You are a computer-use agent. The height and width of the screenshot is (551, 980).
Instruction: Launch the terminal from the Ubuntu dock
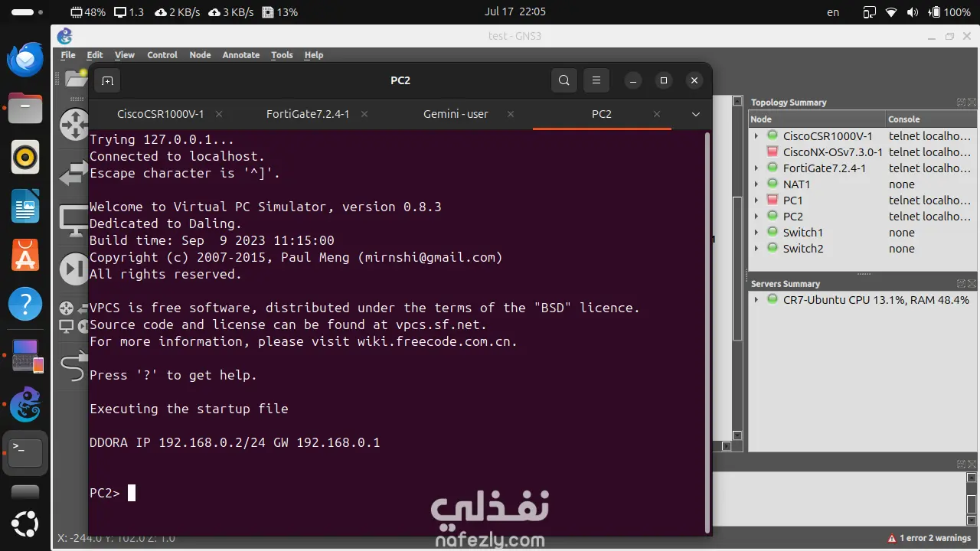pyautogui.click(x=25, y=452)
